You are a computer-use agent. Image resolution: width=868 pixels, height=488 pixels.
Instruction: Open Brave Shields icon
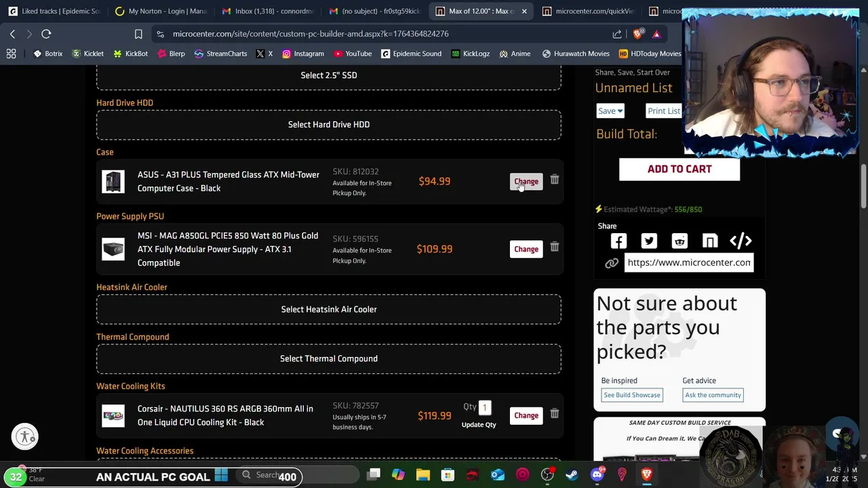click(638, 34)
